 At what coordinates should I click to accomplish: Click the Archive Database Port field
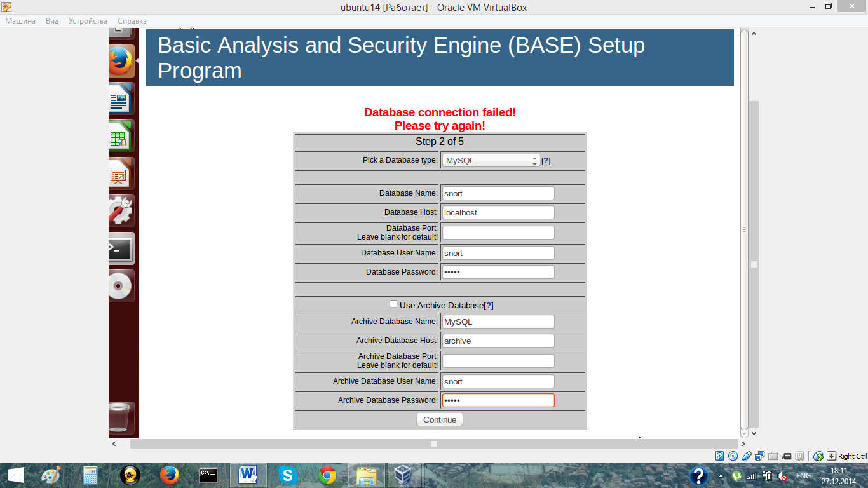pos(498,361)
